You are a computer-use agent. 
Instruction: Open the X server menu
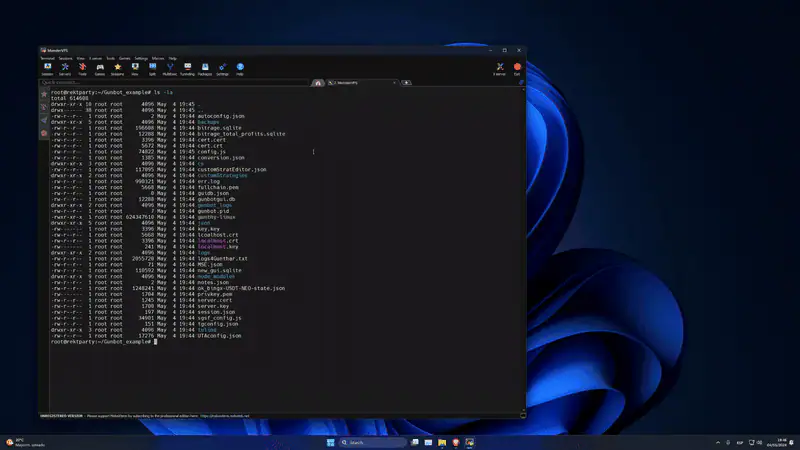point(95,59)
